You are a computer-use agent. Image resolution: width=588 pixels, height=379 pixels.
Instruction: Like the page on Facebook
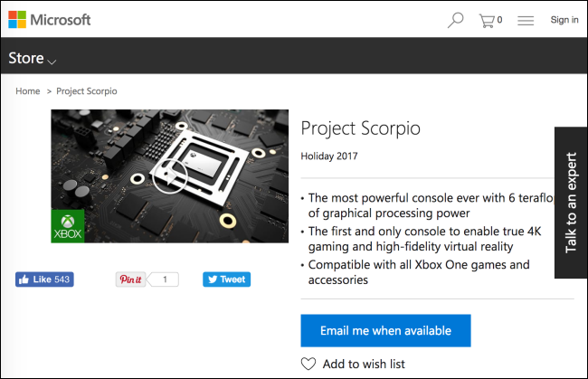coord(44,280)
